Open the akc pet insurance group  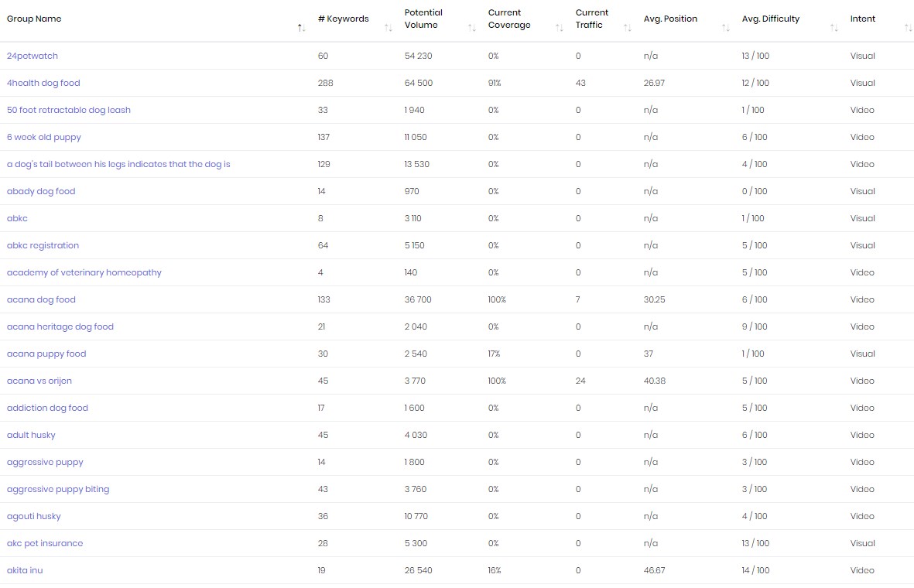tap(45, 543)
